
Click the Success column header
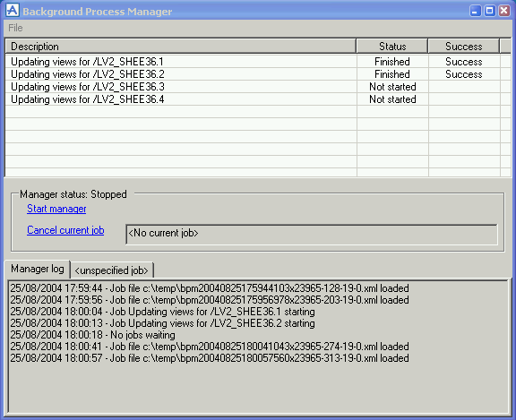463,47
